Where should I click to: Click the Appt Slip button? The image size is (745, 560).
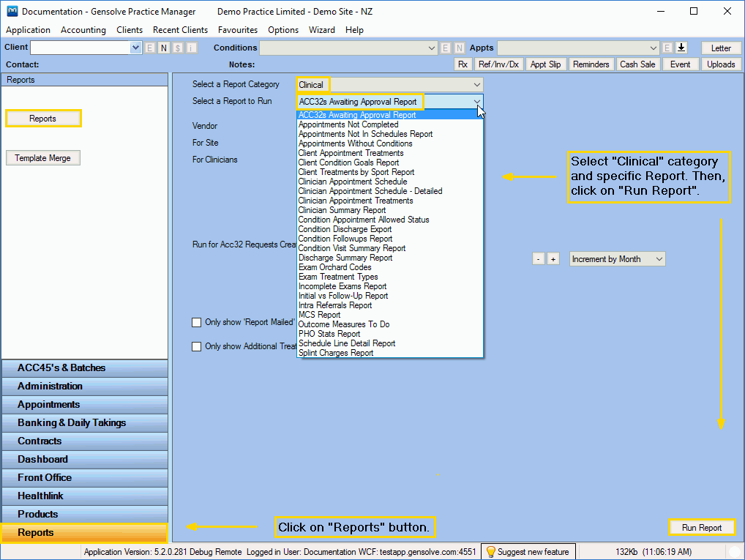click(x=545, y=64)
